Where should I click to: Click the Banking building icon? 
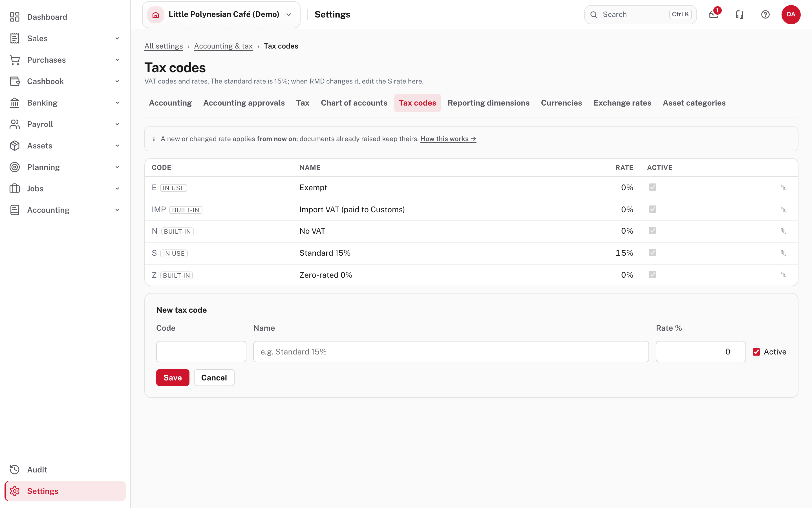tap(15, 103)
